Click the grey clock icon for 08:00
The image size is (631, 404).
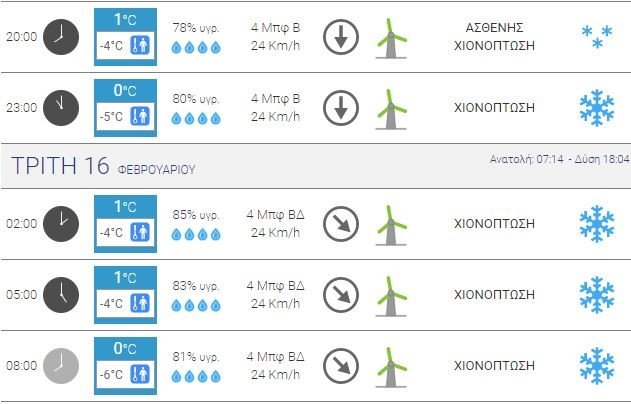61,366
